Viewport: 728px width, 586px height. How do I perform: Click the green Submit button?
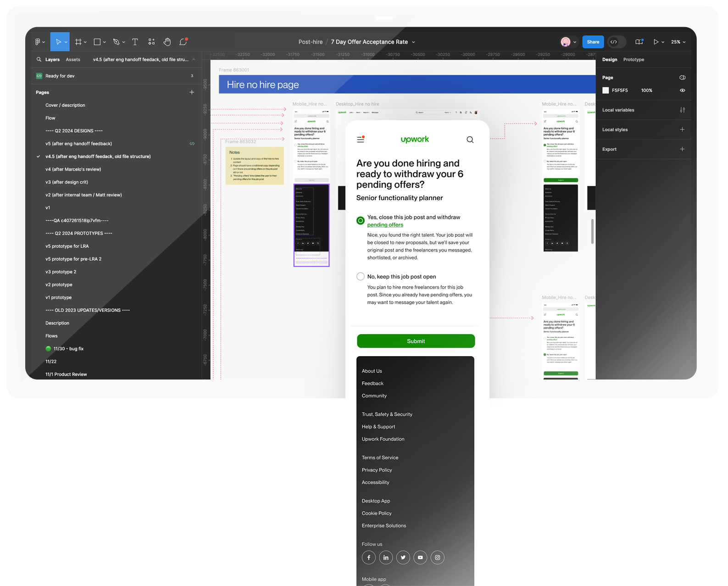[x=416, y=341]
